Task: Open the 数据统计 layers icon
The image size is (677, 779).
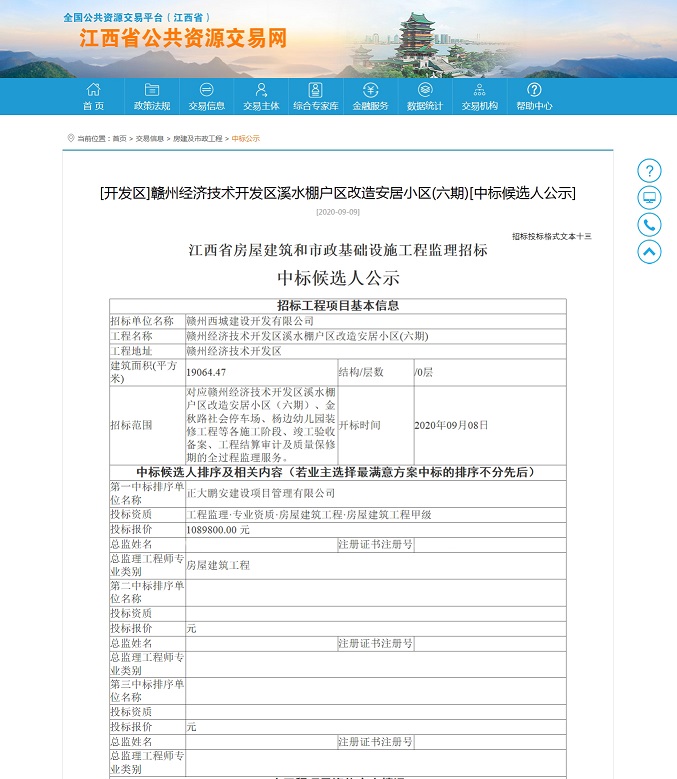Action: pyautogui.click(x=424, y=89)
